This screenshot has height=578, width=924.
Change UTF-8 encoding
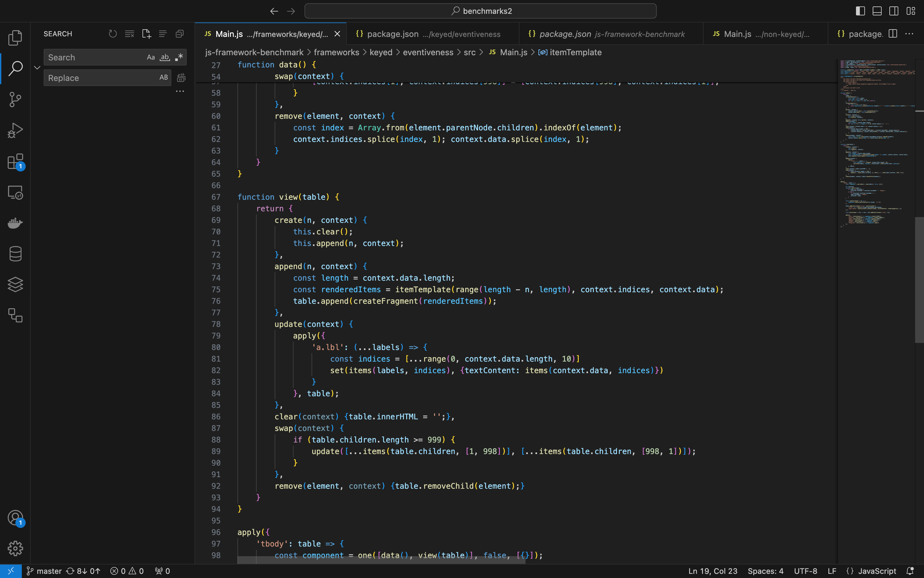pyautogui.click(x=806, y=571)
